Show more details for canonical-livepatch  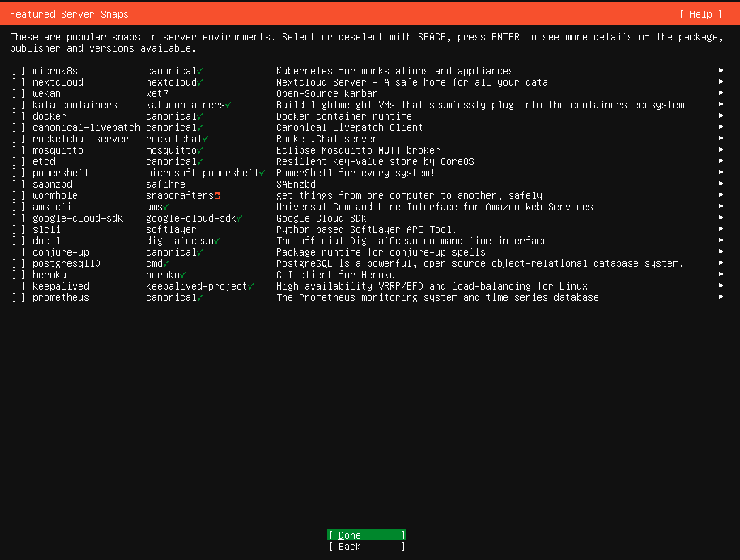[721, 127]
